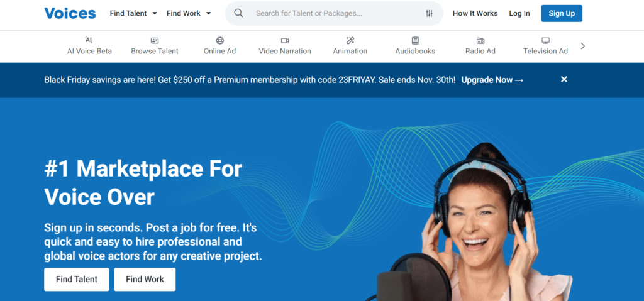Image resolution: width=644 pixels, height=301 pixels.
Task: Click the Animation magic wand icon
Action: pos(350,41)
